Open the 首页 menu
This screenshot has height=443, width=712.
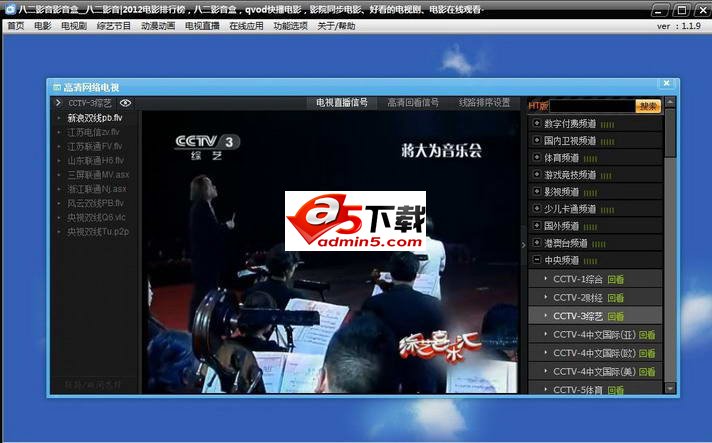click(16, 26)
